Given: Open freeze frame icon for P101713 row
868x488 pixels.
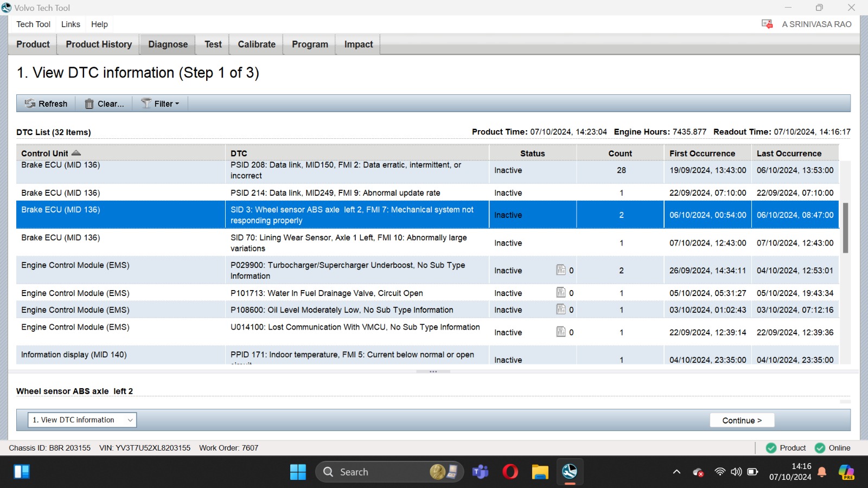Looking at the screenshot, I should pos(561,293).
